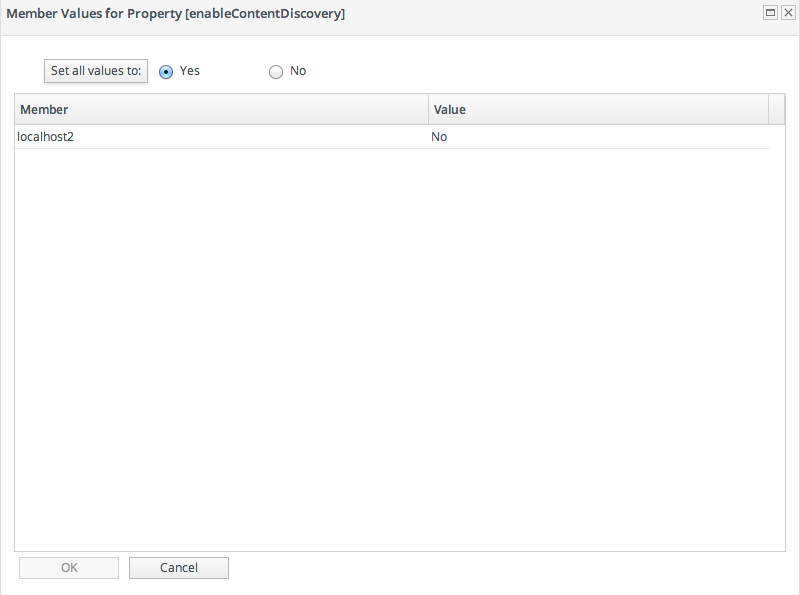Sort by the Member column header
800x595 pixels.
click(220, 110)
